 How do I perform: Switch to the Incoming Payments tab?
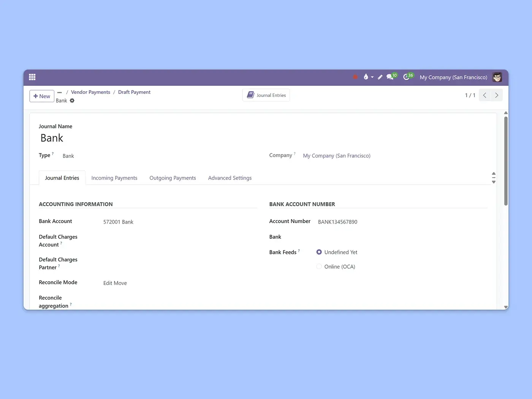[114, 178]
